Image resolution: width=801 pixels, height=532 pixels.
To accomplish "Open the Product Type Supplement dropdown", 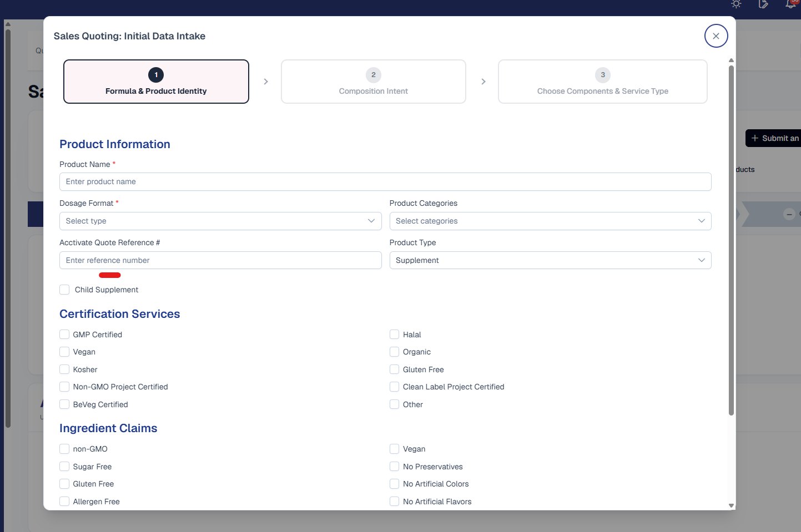I will click(x=550, y=260).
